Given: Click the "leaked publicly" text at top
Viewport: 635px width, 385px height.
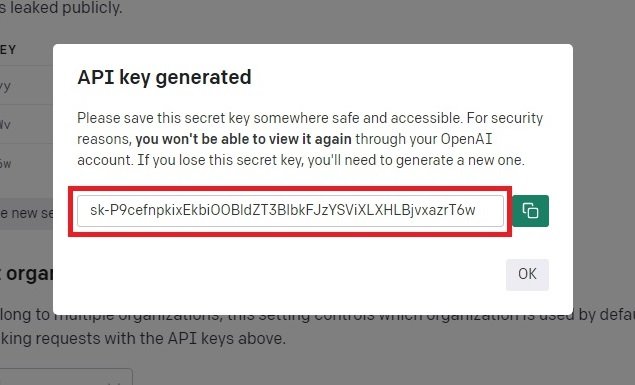Looking at the screenshot, I should pyautogui.click(x=61, y=7).
